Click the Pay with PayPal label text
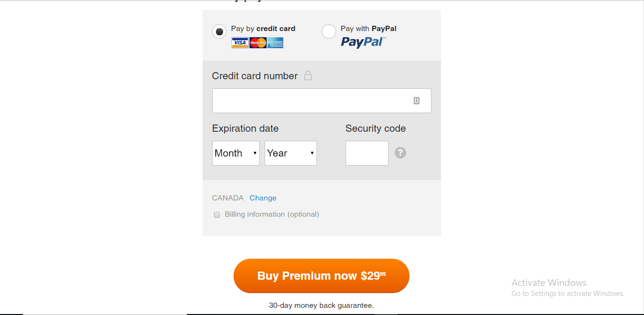This screenshot has height=315, width=644. point(368,29)
